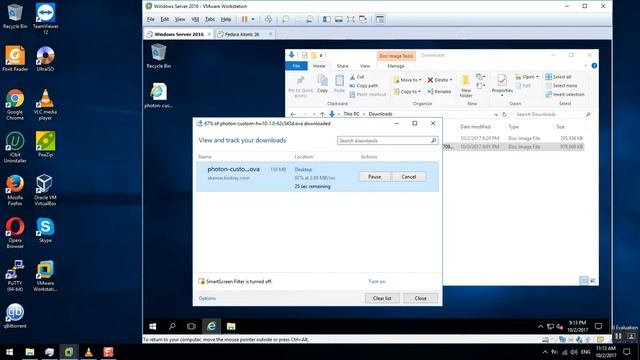Open the VLC media player desktop icon

(45, 104)
